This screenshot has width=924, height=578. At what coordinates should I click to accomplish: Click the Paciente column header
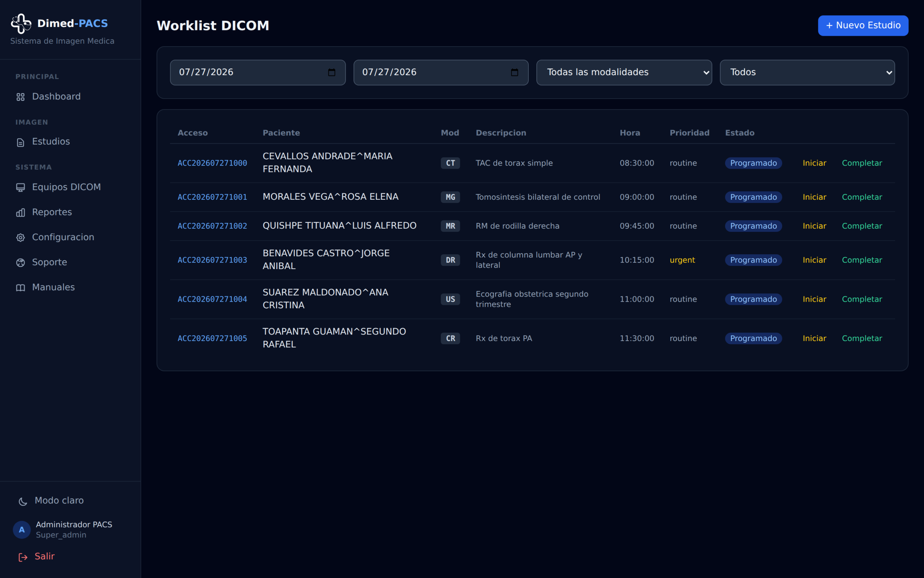click(281, 133)
